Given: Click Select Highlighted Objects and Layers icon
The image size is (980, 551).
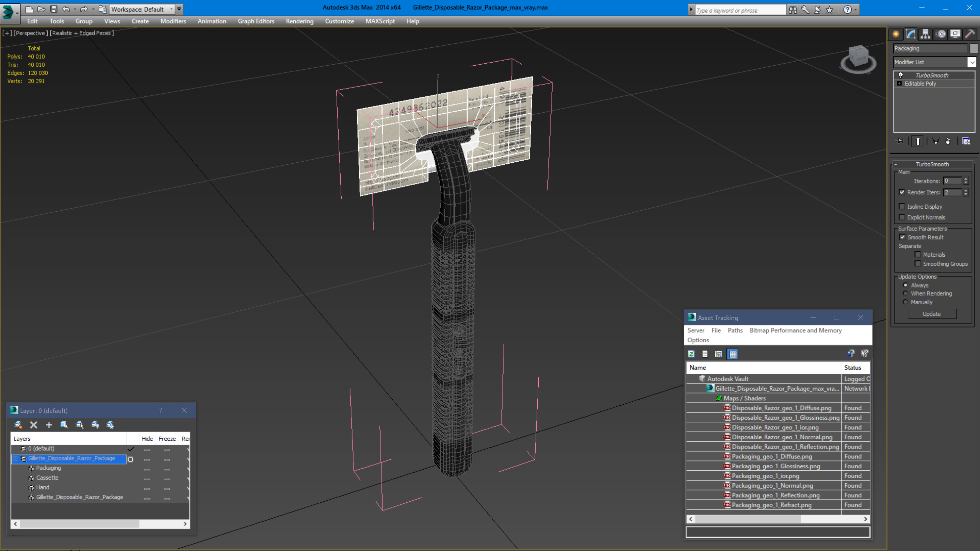Looking at the screenshot, I should (x=64, y=425).
